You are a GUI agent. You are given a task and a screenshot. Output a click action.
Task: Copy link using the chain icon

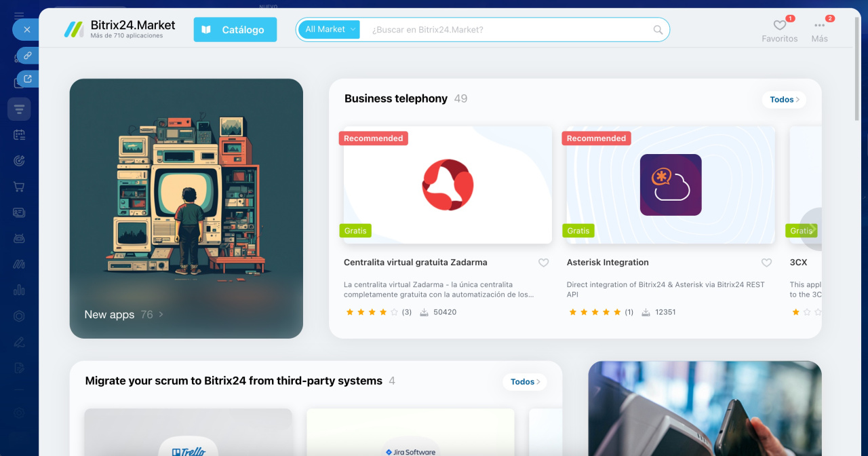(28, 56)
